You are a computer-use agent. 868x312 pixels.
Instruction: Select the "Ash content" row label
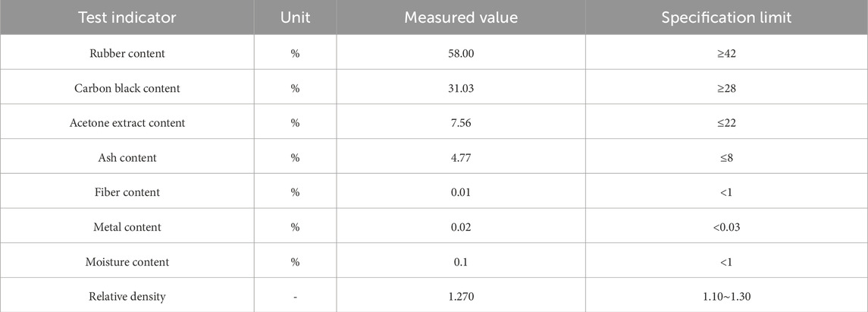pos(127,158)
